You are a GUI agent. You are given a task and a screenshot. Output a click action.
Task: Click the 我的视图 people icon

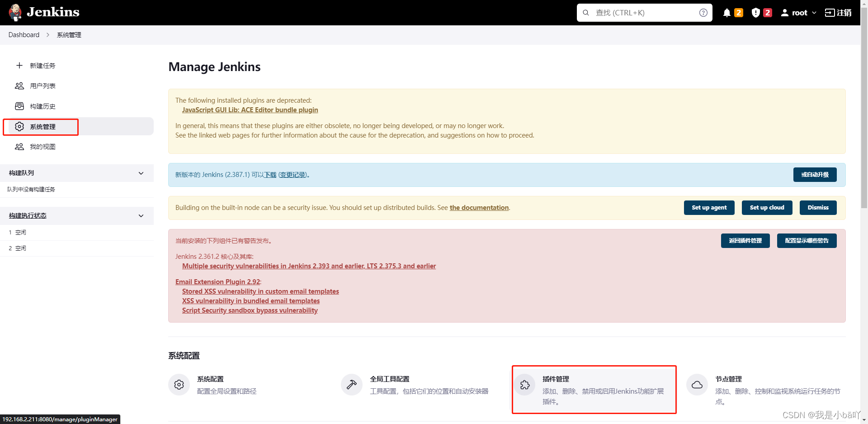click(19, 147)
